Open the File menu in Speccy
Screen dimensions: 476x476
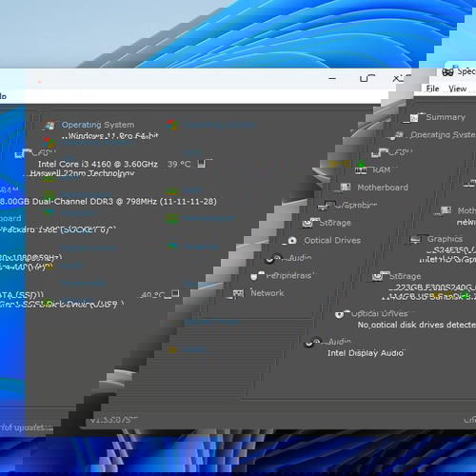(x=432, y=89)
